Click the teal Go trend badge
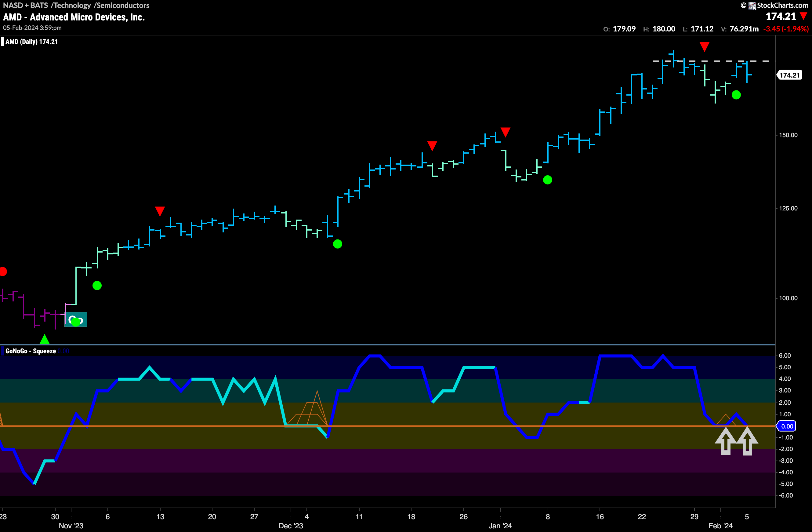The width and height of the screenshot is (812, 532). coord(76,320)
